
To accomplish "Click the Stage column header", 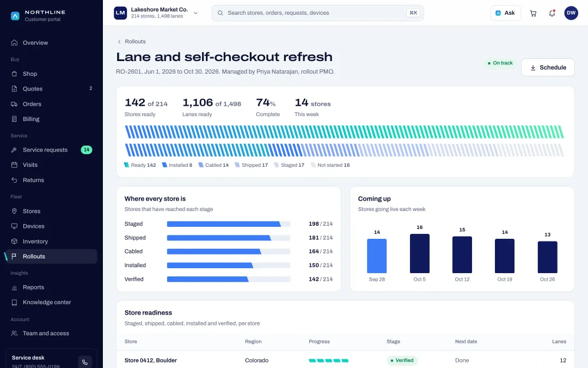I will pos(394,342).
